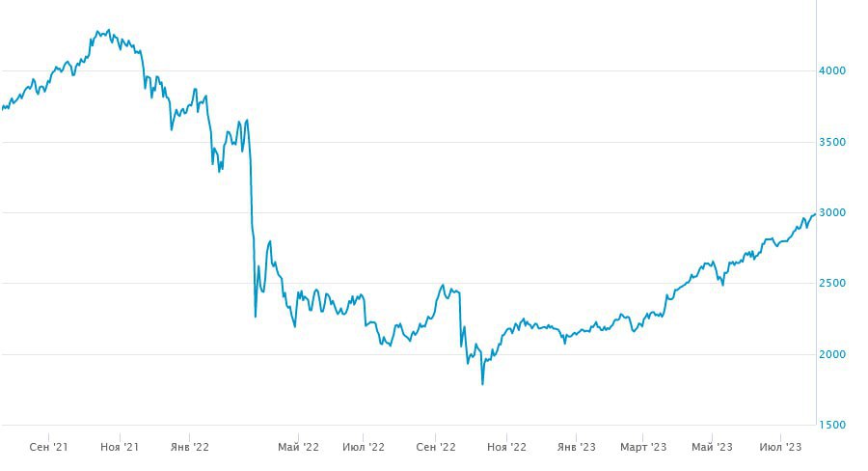
Task: Select the 1500 price axis value
Action: tap(831, 426)
